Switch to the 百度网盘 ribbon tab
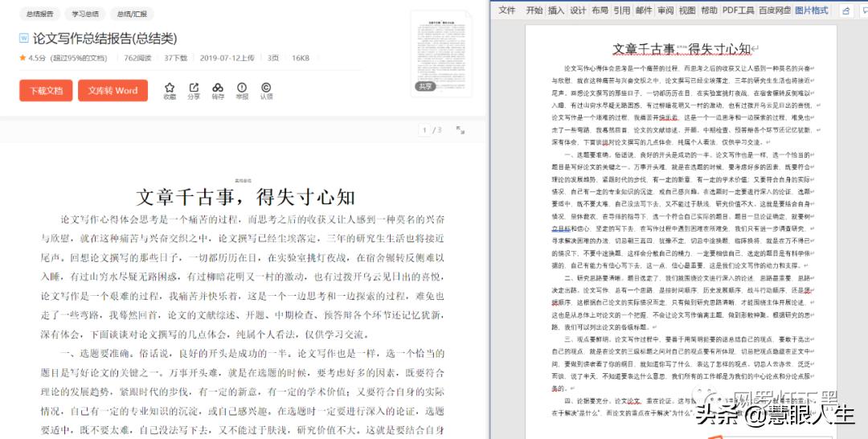Viewport: 868px width, 439px height. point(775,10)
